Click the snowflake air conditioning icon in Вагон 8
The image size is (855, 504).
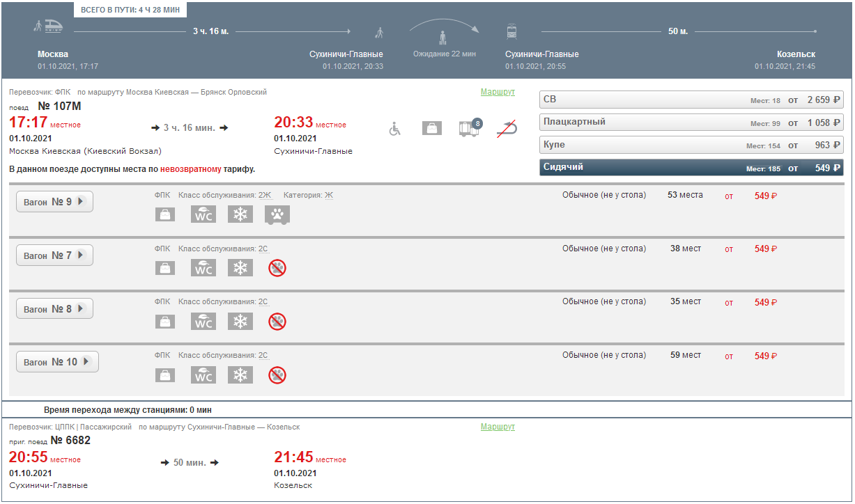[x=240, y=322]
